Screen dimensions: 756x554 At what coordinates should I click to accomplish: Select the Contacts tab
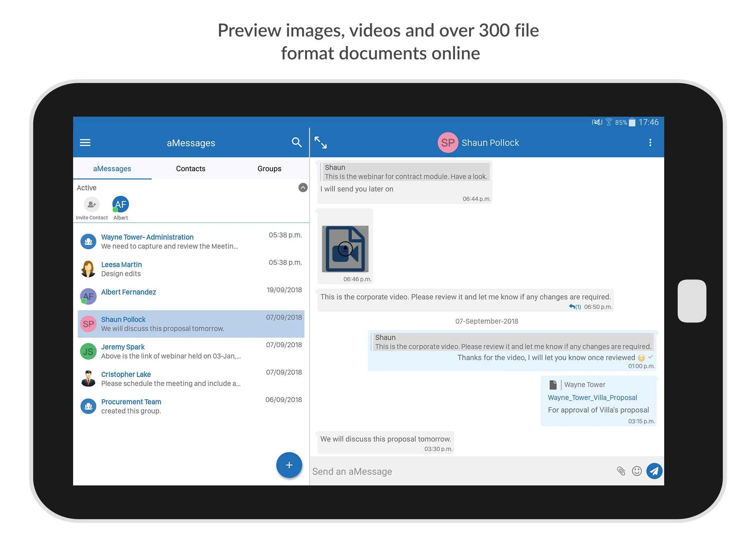[x=191, y=169]
